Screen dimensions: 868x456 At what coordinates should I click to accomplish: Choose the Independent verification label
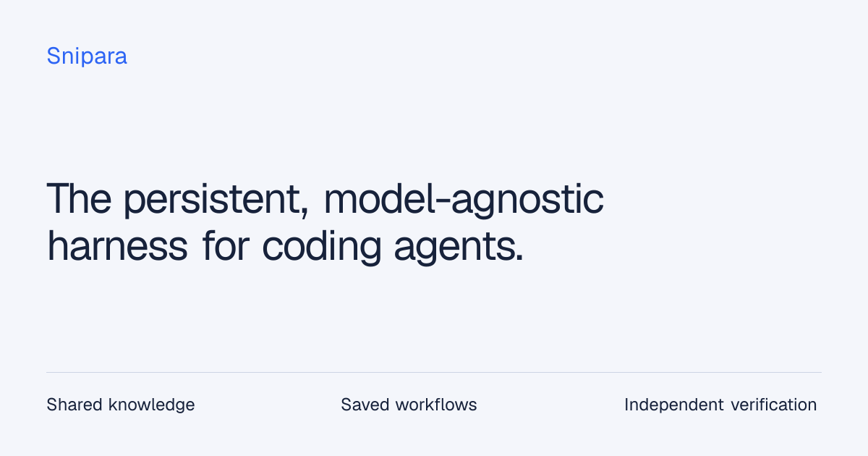pyautogui.click(x=720, y=405)
